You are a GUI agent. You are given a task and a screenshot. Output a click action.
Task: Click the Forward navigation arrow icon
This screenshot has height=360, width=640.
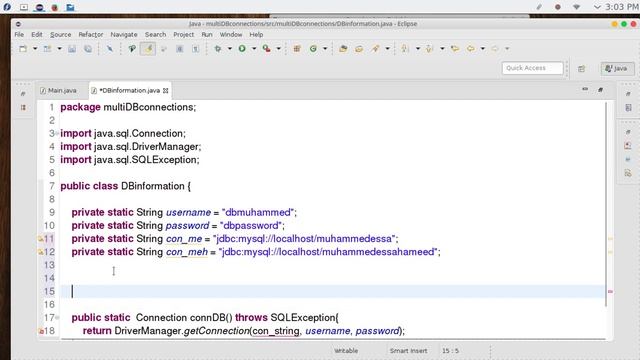pyautogui.click(x=495, y=49)
